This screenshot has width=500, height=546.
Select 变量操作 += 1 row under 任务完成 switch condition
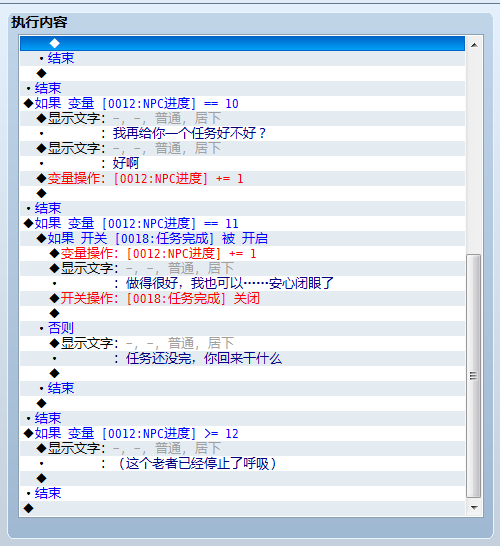pyautogui.click(x=242, y=253)
